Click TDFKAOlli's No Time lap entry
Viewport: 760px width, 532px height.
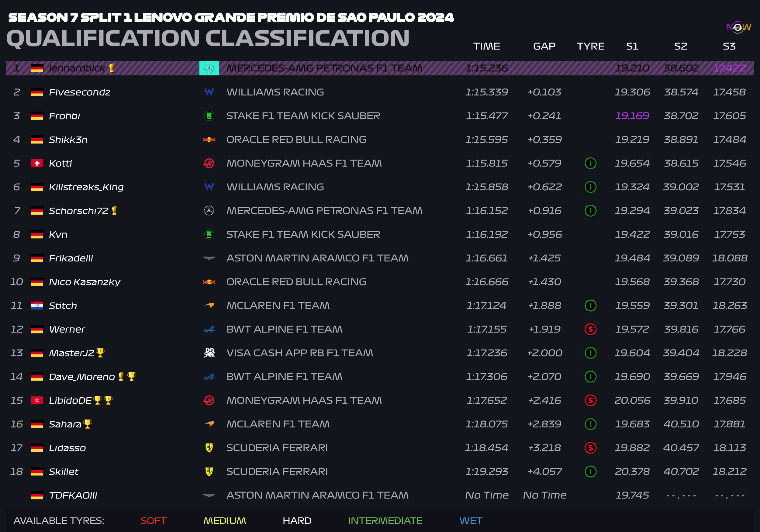[487, 495]
